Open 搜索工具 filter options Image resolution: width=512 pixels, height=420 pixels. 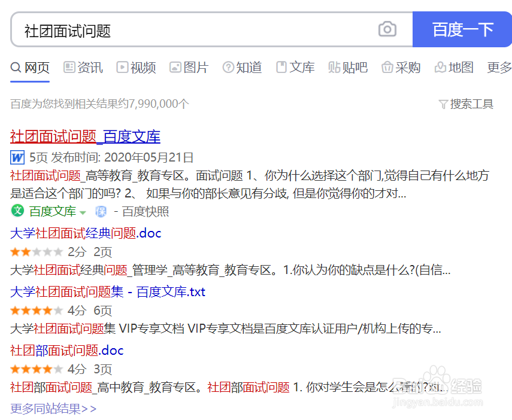click(466, 104)
